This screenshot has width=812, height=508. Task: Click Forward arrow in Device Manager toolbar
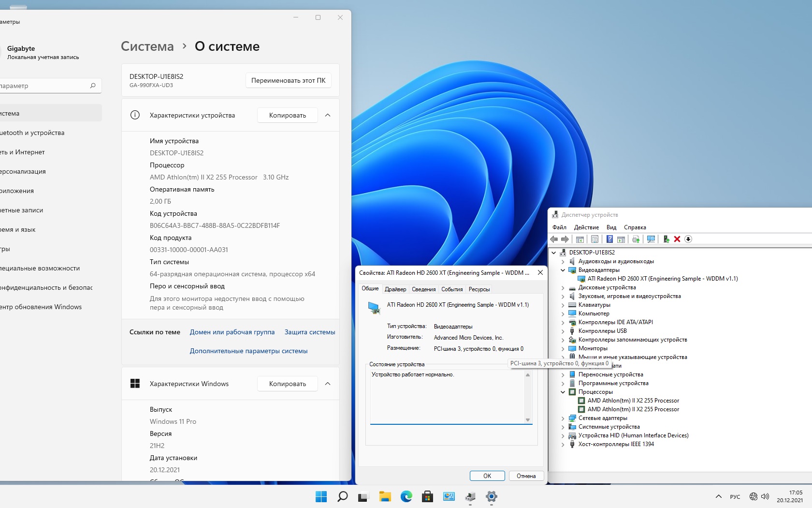565,239
